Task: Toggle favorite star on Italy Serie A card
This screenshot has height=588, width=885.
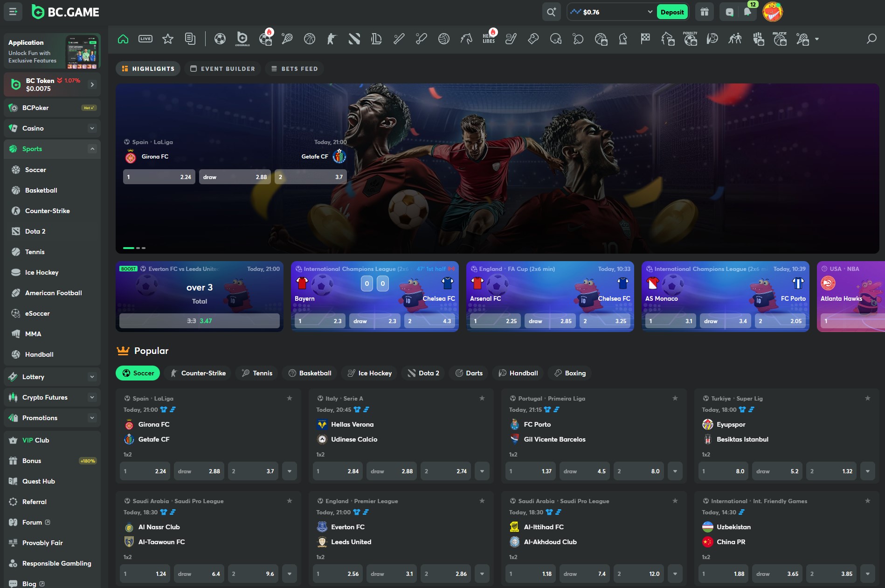Action: pyautogui.click(x=482, y=398)
